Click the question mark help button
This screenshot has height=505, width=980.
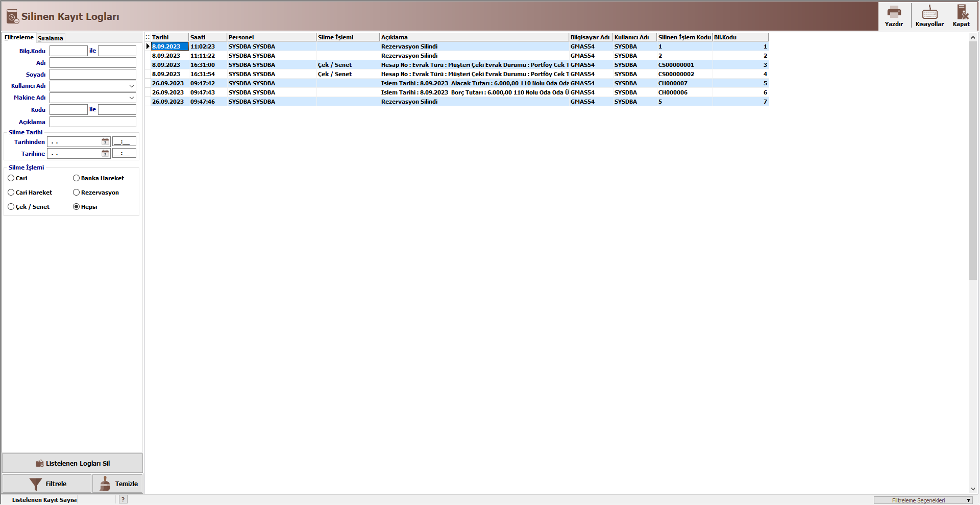[123, 500]
